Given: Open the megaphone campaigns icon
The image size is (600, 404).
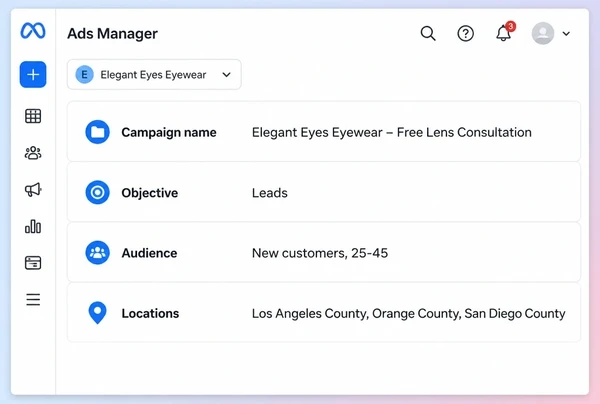Looking at the screenshot, I should point(33,190).
